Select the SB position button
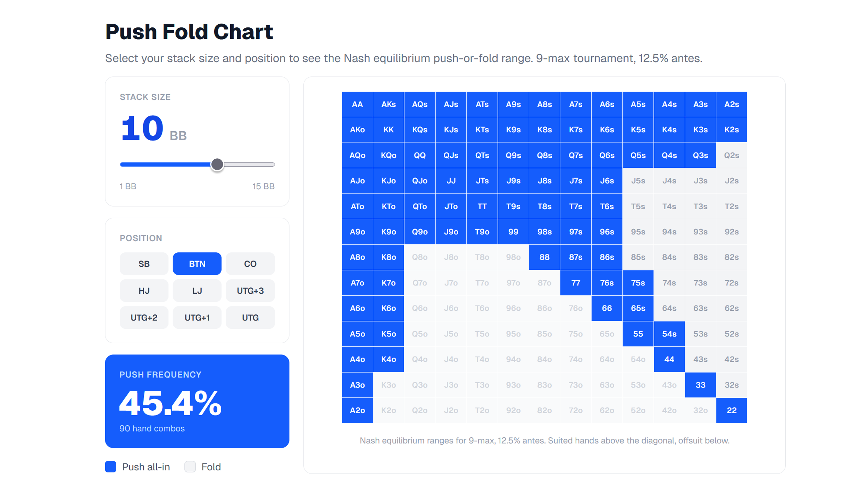This screenshot has width=868, height=486. point(144,264)
